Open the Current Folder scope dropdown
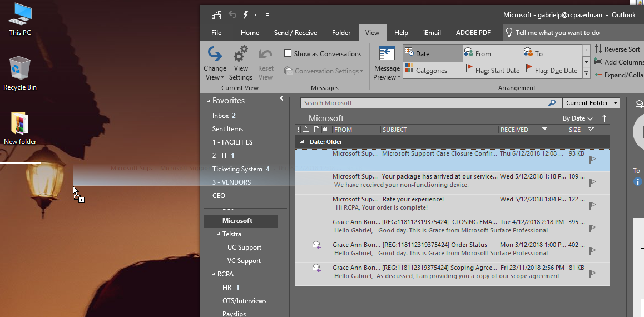Viewport: 644px width, 317px height. coord(591,103)
